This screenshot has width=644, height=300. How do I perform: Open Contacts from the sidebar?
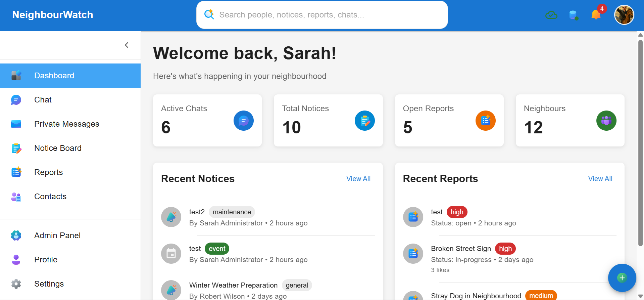coord(70,197)
